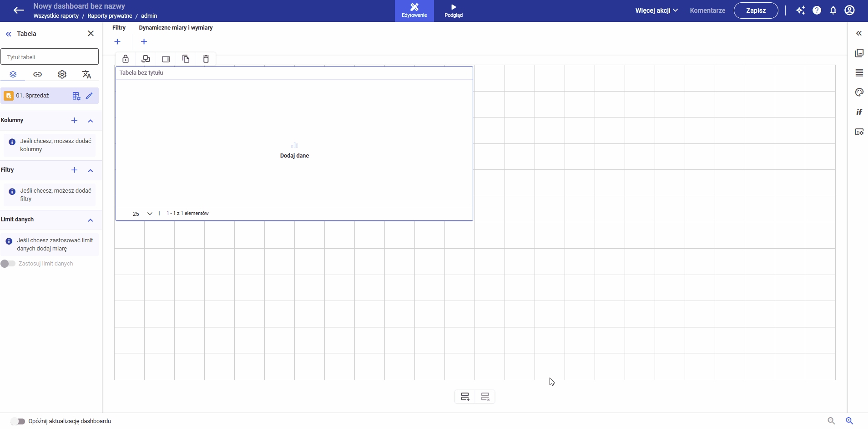Click the widget layering icon in table toolbar
Viewport: 868px width, 429px height.
point(146,59)
